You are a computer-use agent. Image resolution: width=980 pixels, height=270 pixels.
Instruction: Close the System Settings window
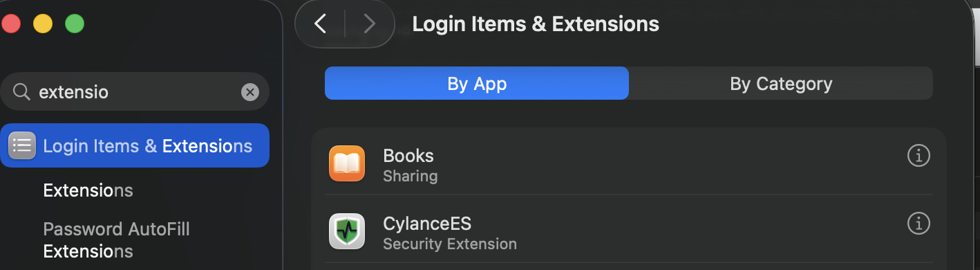point(11,24)
